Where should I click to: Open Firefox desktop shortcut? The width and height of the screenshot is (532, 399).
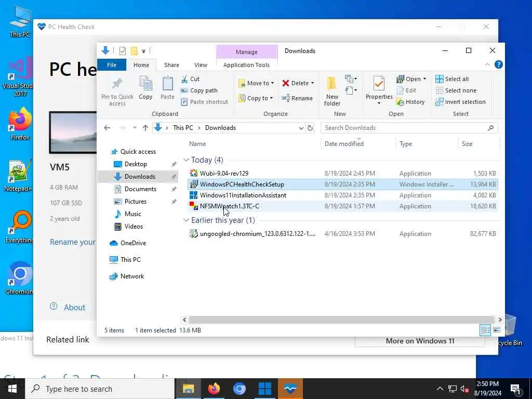[x=20, y=124]
